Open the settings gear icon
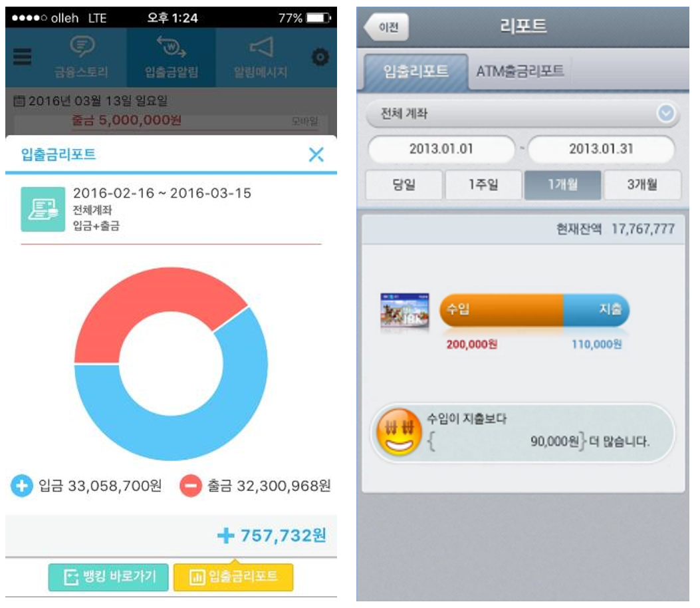 (320, 57)
